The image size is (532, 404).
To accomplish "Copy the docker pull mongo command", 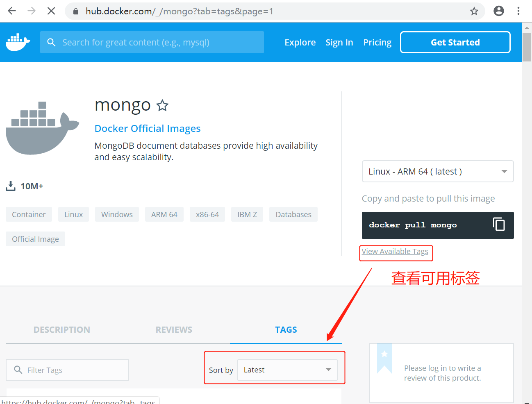I will pos(498,225).
